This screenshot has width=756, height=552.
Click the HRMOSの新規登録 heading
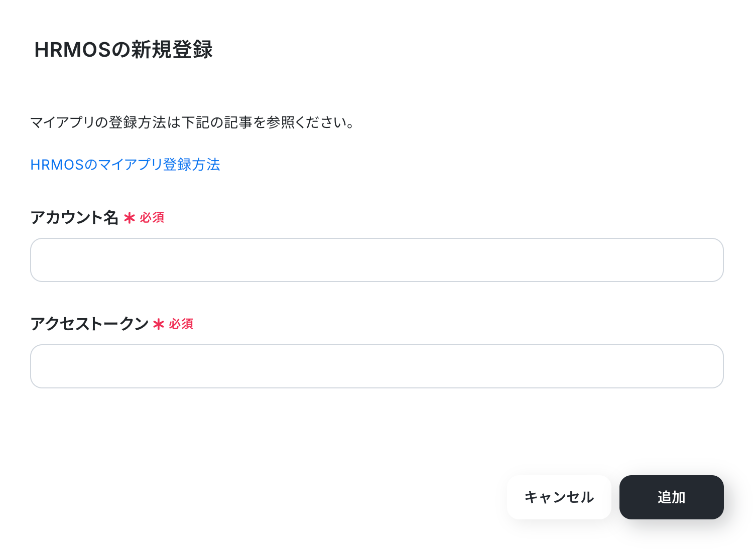tap(123, 50)
